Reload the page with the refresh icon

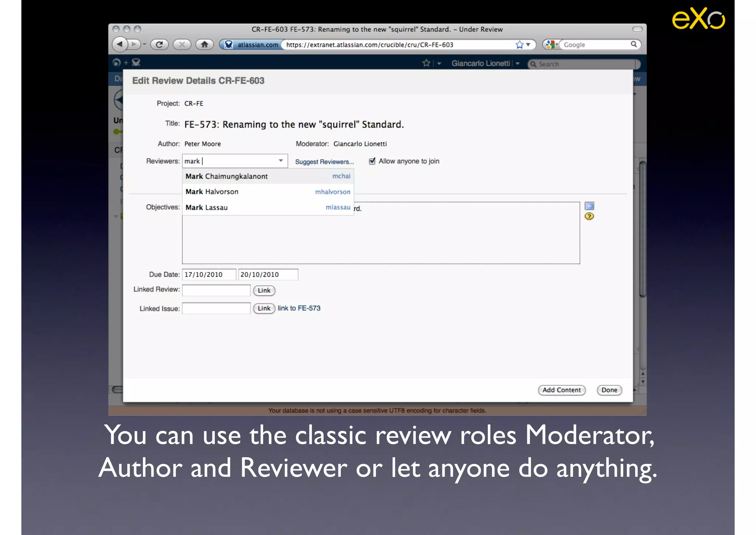[159, 45]
